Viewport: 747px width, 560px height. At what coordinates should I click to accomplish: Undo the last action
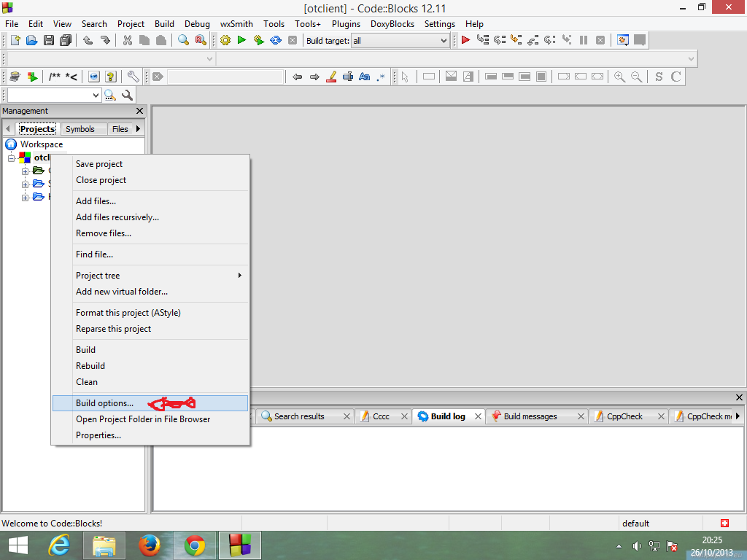pyautogui.click(x=88, y=41)
